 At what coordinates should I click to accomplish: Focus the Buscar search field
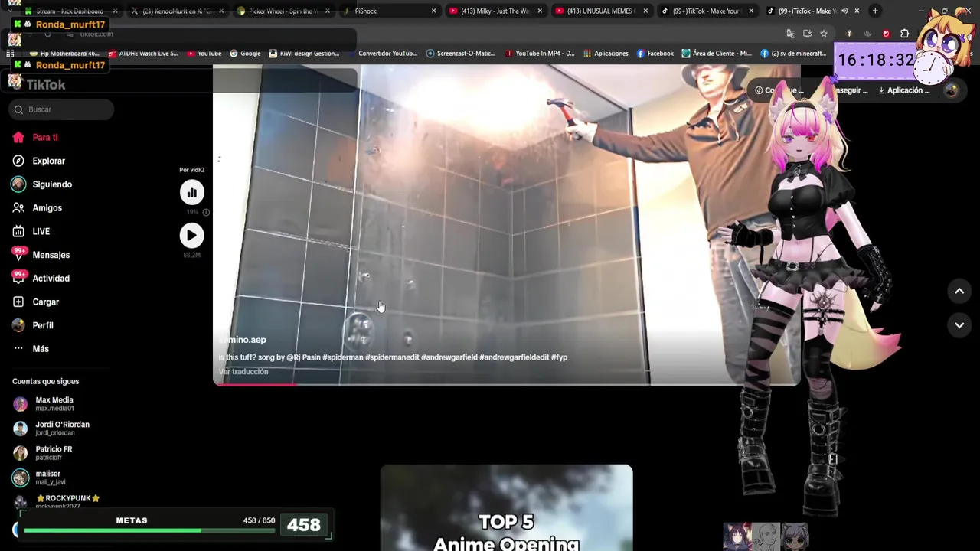coord(62,109)
